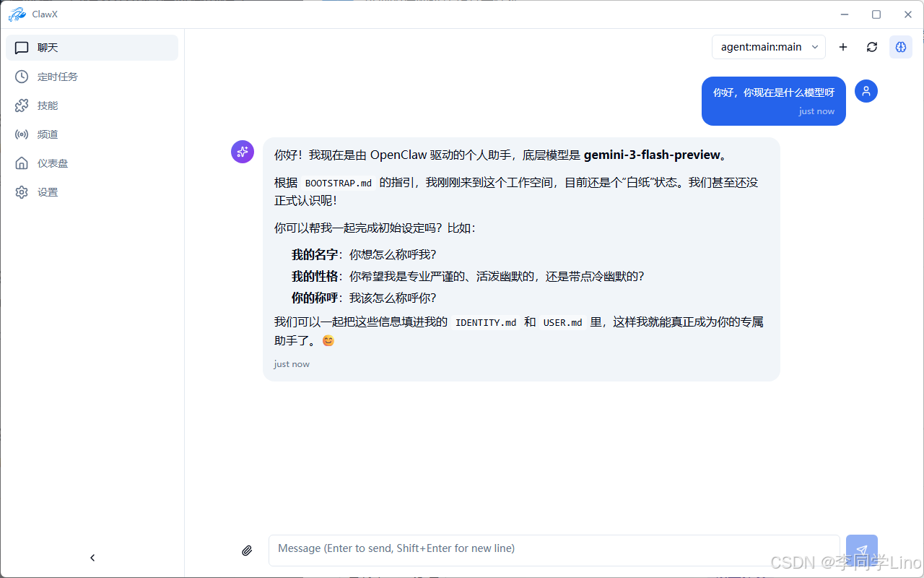Start a new chat with the plus button
924x578 pixels.
click(x=842, y=46)
